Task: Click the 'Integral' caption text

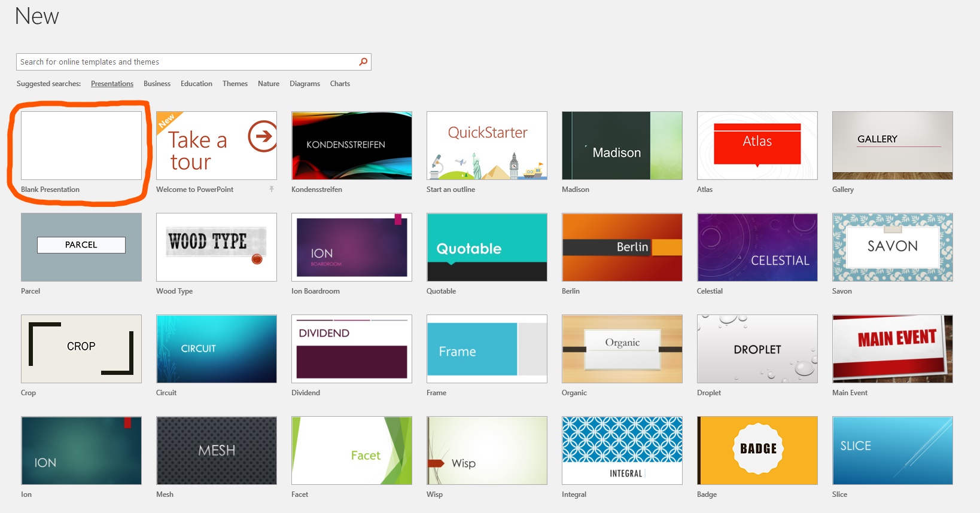Action: click(574, 494)
